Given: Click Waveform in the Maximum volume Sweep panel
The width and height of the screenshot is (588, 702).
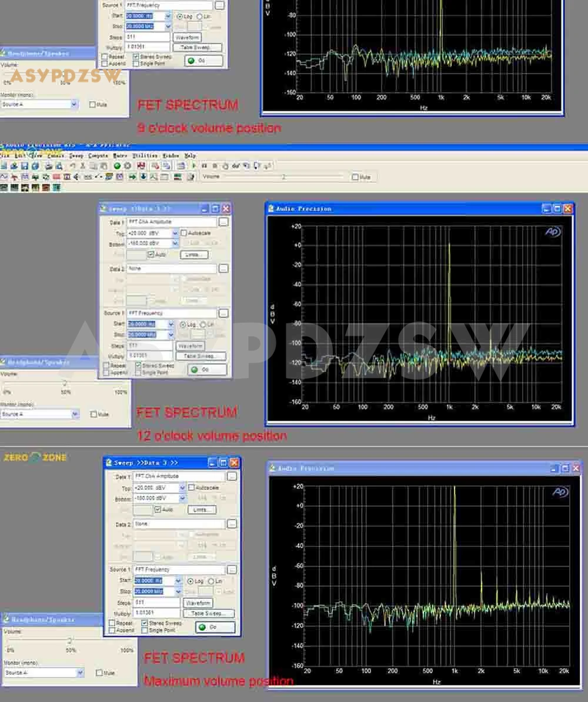Looking at the screenshot, I should [198, 603].
